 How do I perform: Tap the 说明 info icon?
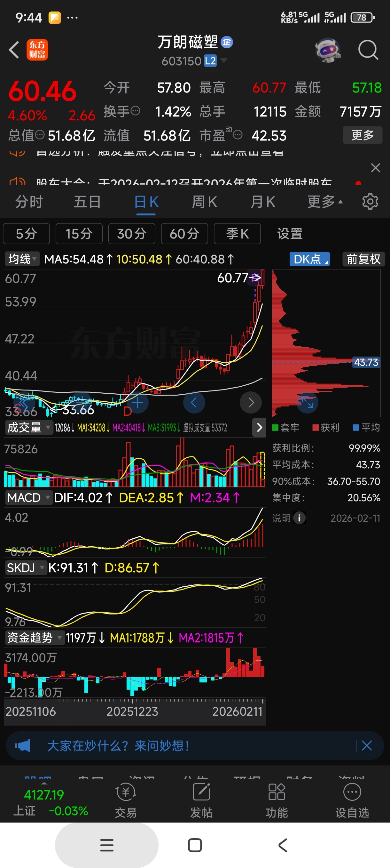click(x=299, y=518)
